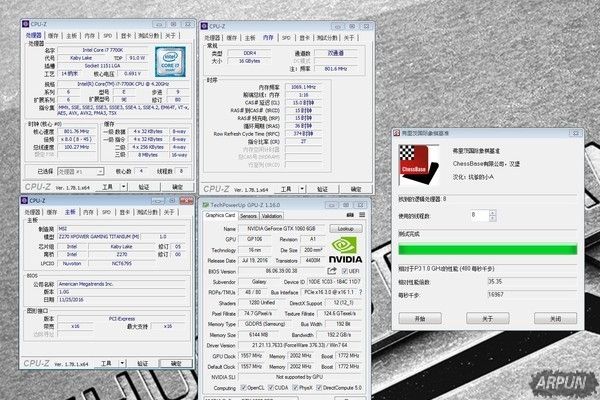Click the relative performance value 35.35
Screen dimensions: 600x400
pyautogui.click(x=532, y=282)
